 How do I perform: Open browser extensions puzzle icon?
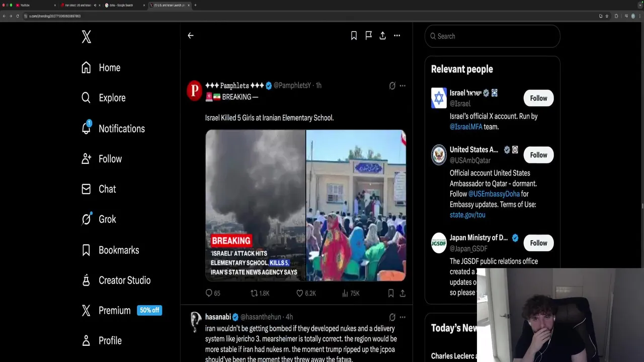tap(616, 16)
